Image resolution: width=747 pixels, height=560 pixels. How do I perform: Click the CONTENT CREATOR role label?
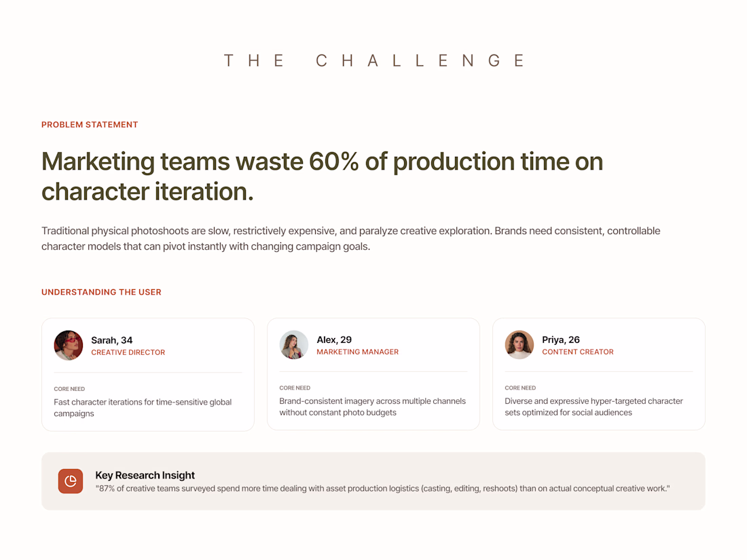(578, 352)
